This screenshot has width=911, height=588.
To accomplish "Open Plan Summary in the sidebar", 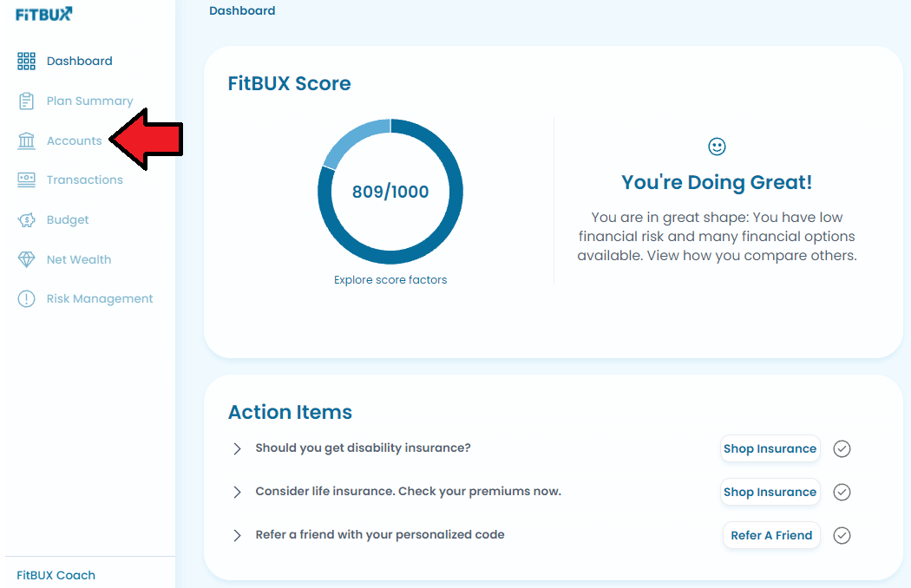I will pyautogui.click(x=90, y=101).
